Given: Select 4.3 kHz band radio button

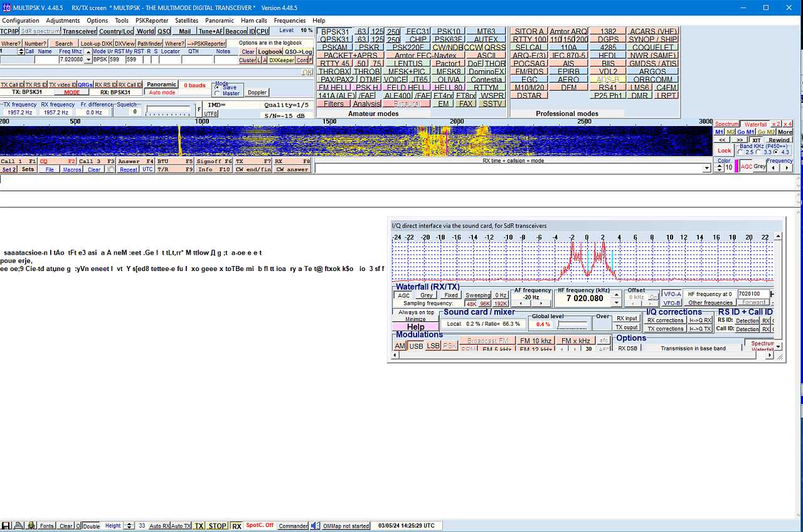Looking at the screenshot, I should click(x=777, y=152).
